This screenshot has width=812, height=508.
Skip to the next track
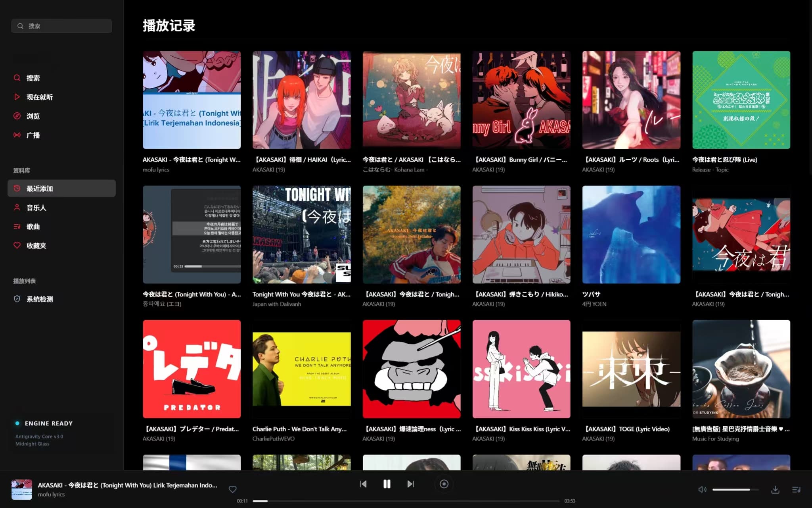pos(411,484)
